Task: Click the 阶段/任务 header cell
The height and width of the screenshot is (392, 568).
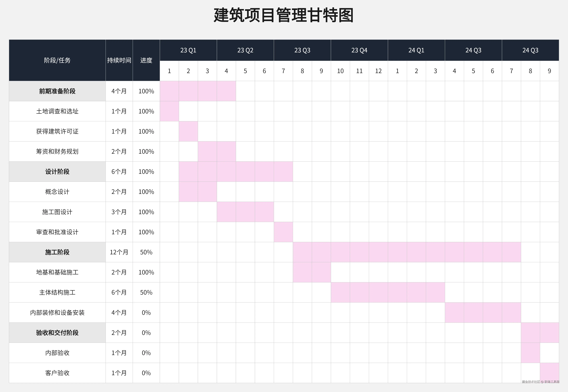Action: tap(57, 60)
